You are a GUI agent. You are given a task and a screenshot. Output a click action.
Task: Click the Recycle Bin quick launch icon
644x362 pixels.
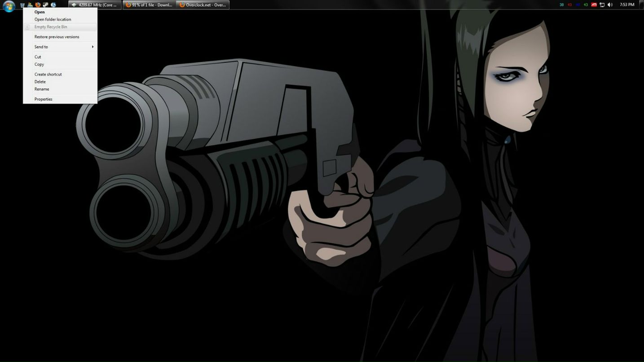pos(22,5)
